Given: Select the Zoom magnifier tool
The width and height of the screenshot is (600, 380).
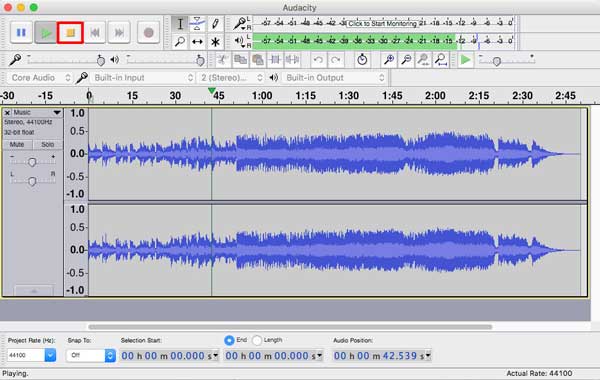Looking at the screenshot, I should (x=179, y=41).
